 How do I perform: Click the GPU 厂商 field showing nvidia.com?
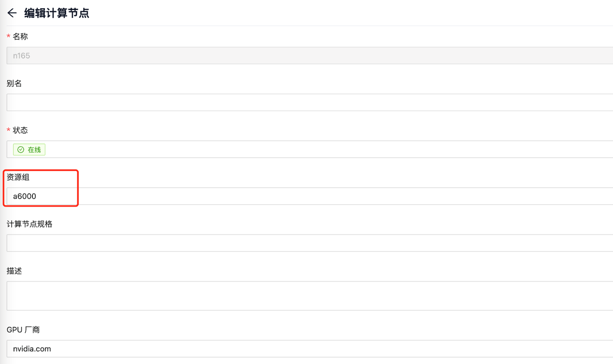(309, 349)
